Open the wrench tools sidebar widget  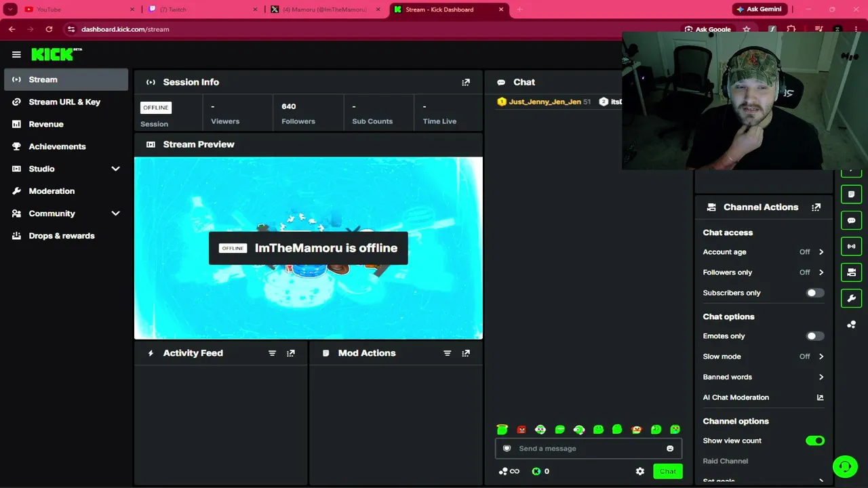point(852,298)
